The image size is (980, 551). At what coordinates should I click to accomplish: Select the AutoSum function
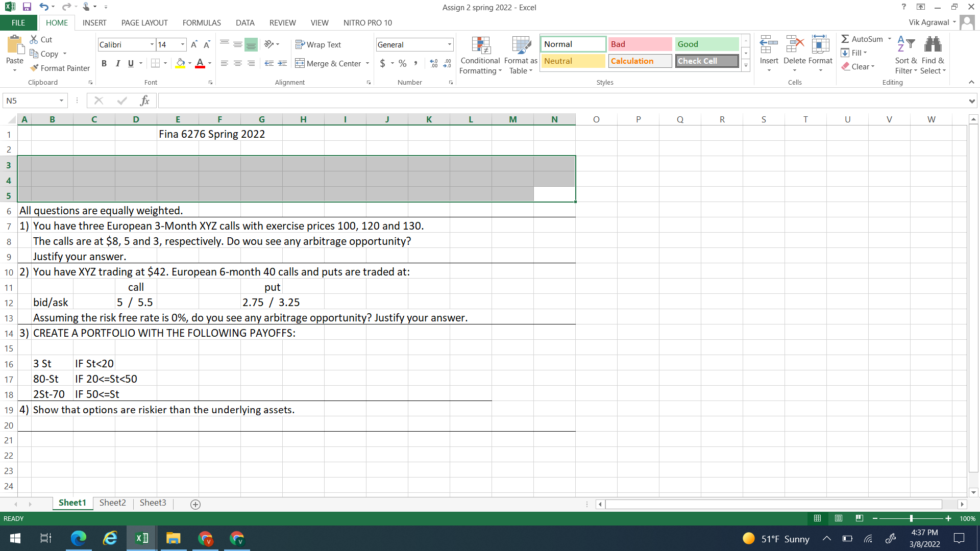pyautogui.click(x=865, y=39)
